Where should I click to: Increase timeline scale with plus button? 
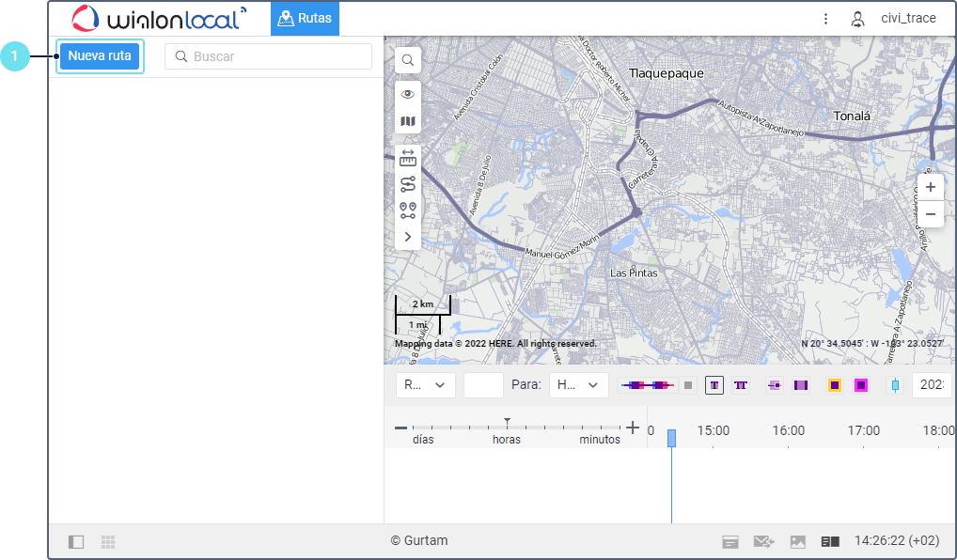click(x=633, y=428)
